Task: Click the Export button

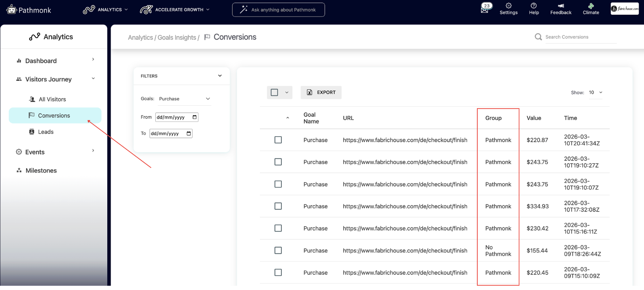Action: click(321, 92)
